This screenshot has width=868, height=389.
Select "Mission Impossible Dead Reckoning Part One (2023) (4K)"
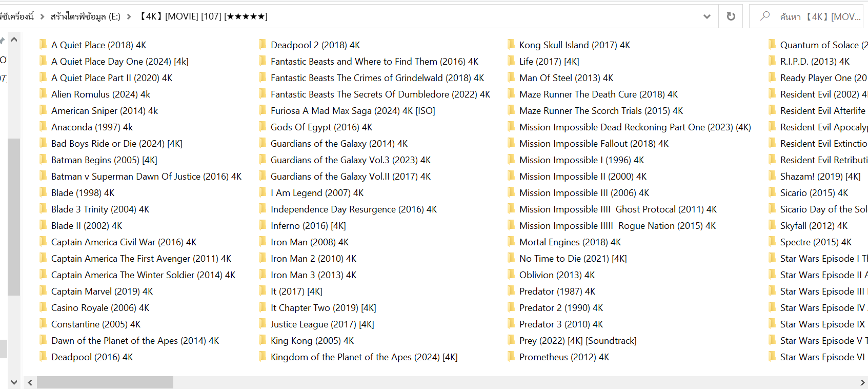click(x=635, y=127)
